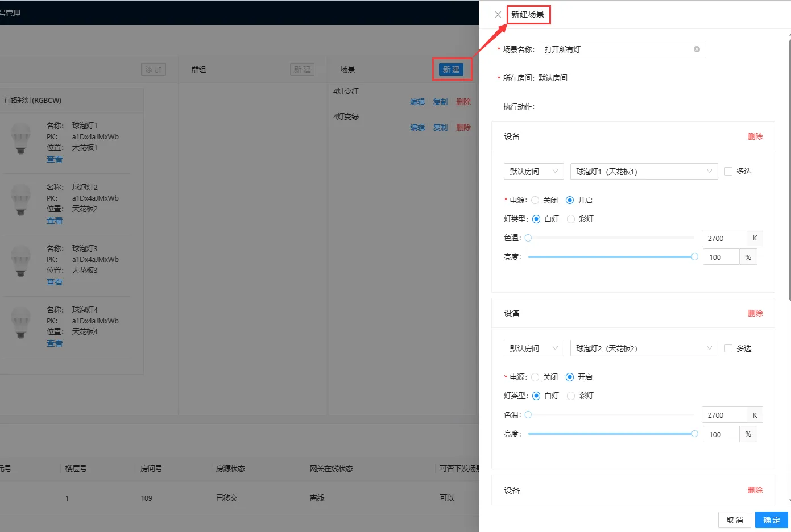
Task: Enable 多选 checkbox for 球泡灯2 device
Action: point(728,348)
